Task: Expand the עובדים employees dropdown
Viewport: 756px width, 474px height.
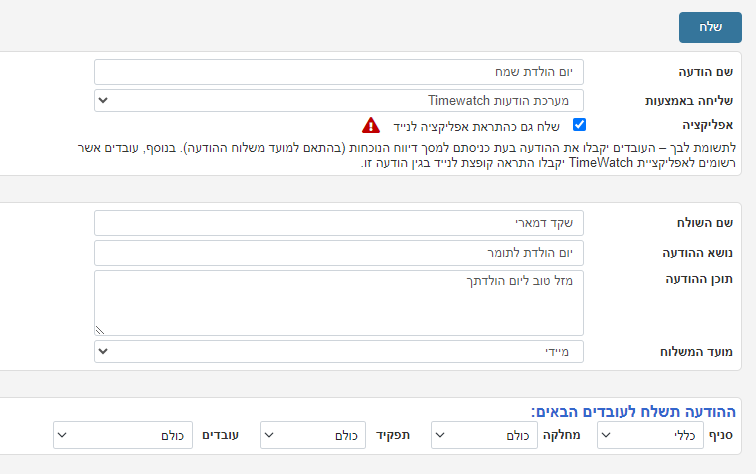Action: (x=123, y=435)
